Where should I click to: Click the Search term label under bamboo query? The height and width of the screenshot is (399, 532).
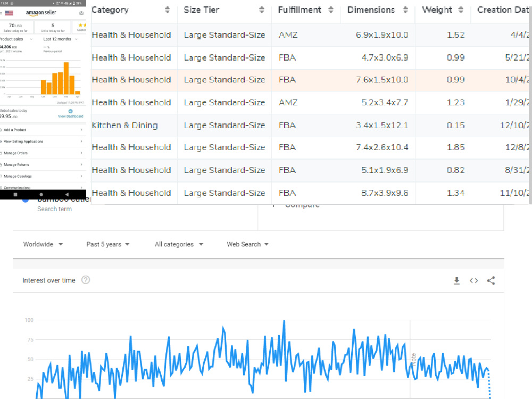click(x=55, y=209)
